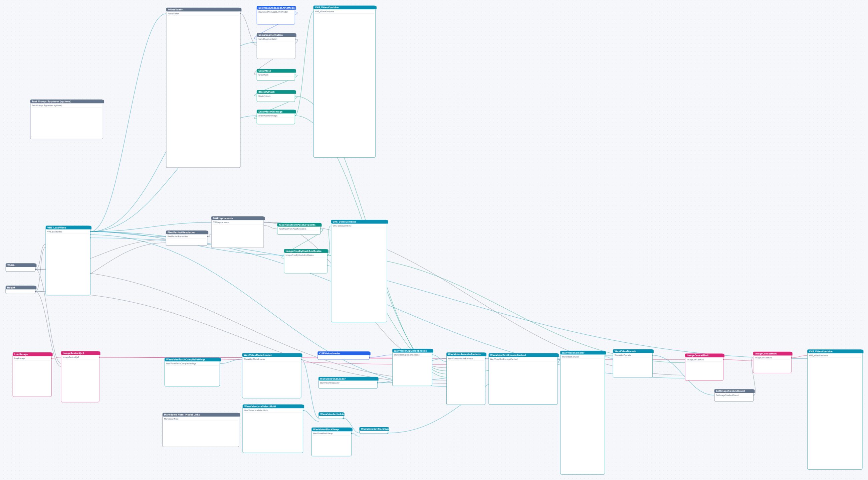
Task: Select the Fast Groups Bypasser node header
Action: [x=67, y=102]
